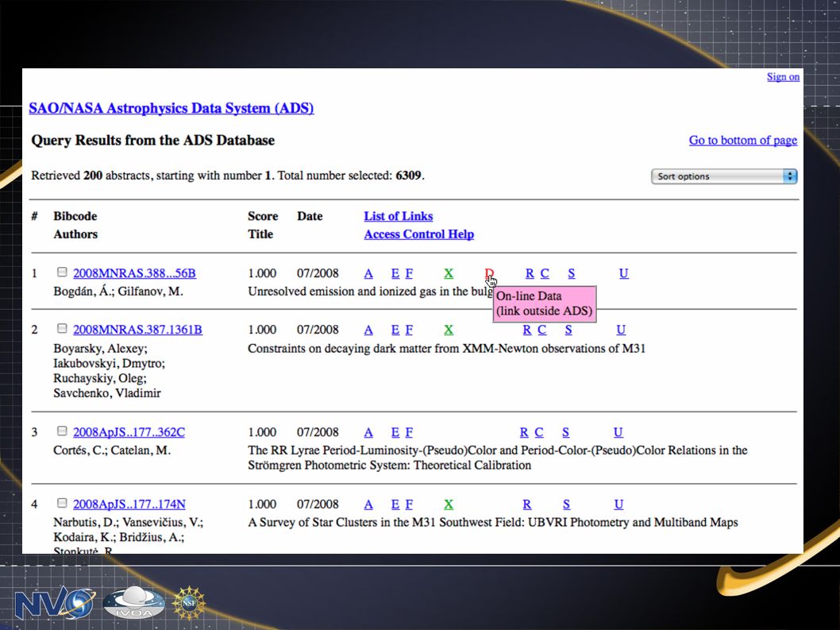The image size is (840, 630).
Task: Select the authors text 'Cortés, C.; Catelan, M.'
Action: click(112, 450)
